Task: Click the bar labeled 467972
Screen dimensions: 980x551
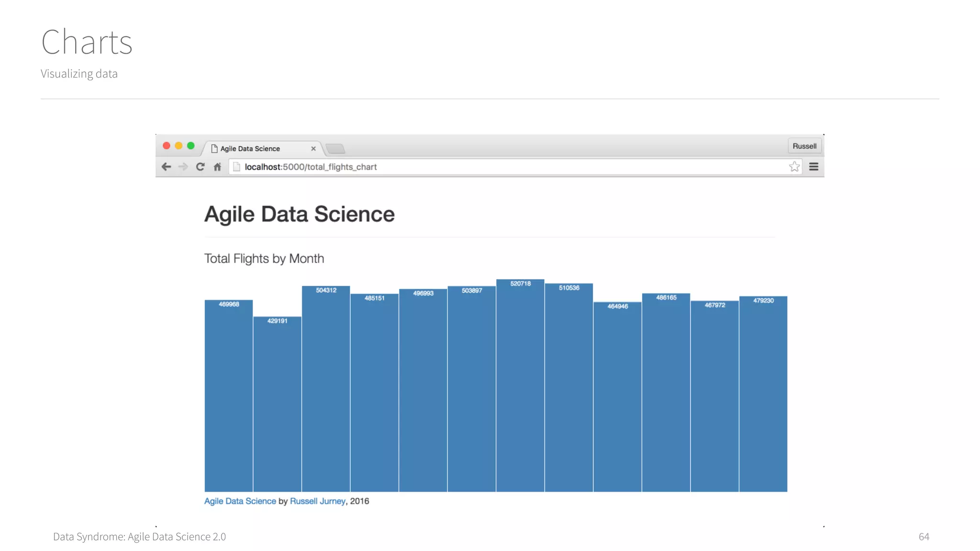Action: coord(715,396)
